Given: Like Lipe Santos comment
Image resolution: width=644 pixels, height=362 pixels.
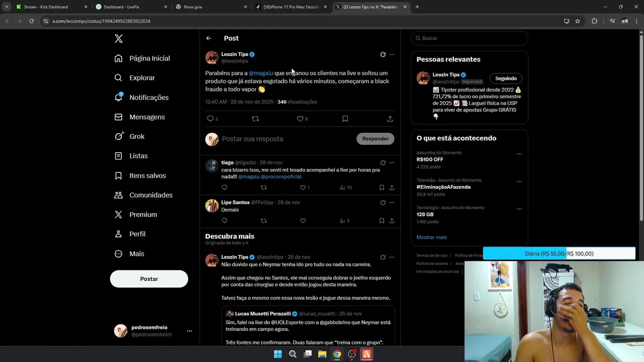Looking at the screenshot, I should click(x=303, y=221).
